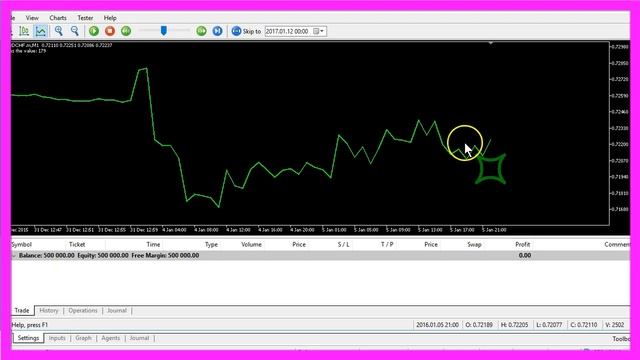Step forward one bar with blue button
This screenshot has height=360, width=640.
click(x=217, y=31)
